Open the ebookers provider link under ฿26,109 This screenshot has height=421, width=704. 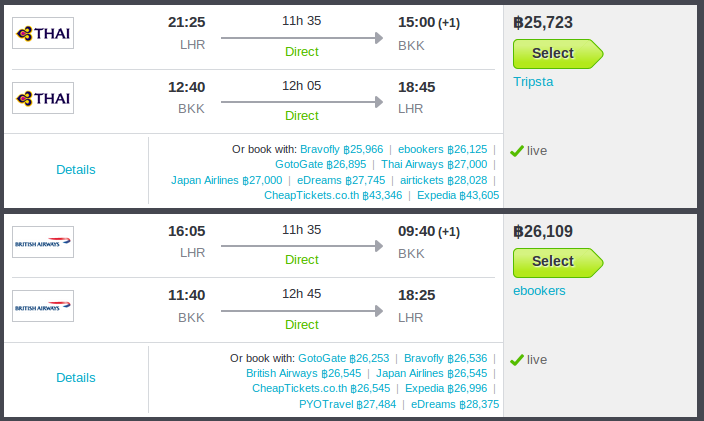(x=539, y=291)
